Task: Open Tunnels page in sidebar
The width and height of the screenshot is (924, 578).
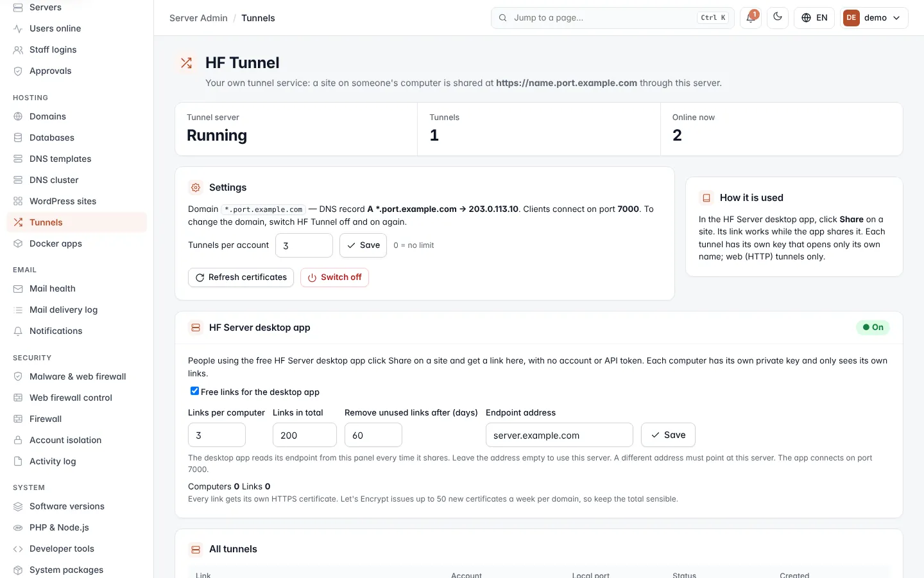Action: click(x=77, y=223)
